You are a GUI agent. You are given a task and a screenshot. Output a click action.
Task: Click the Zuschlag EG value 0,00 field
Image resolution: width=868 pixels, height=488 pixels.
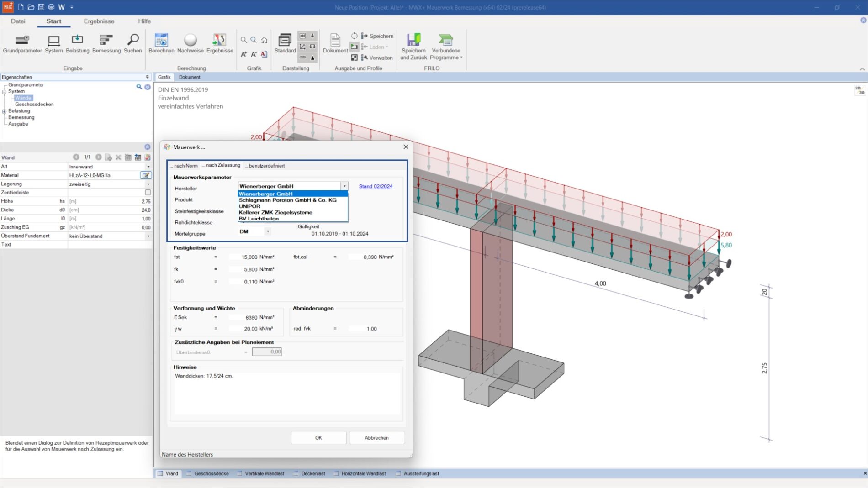point(110,227)
